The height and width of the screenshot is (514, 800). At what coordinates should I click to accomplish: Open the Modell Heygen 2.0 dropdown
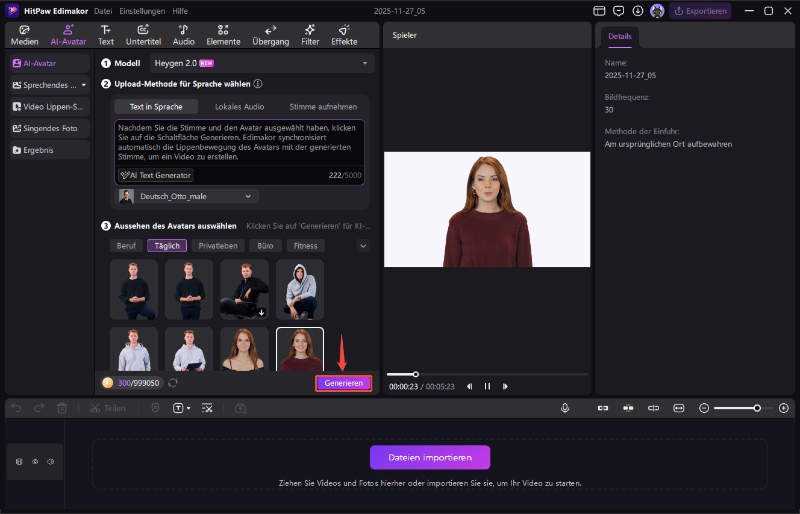pyautogui.click(x=262, y=63)
